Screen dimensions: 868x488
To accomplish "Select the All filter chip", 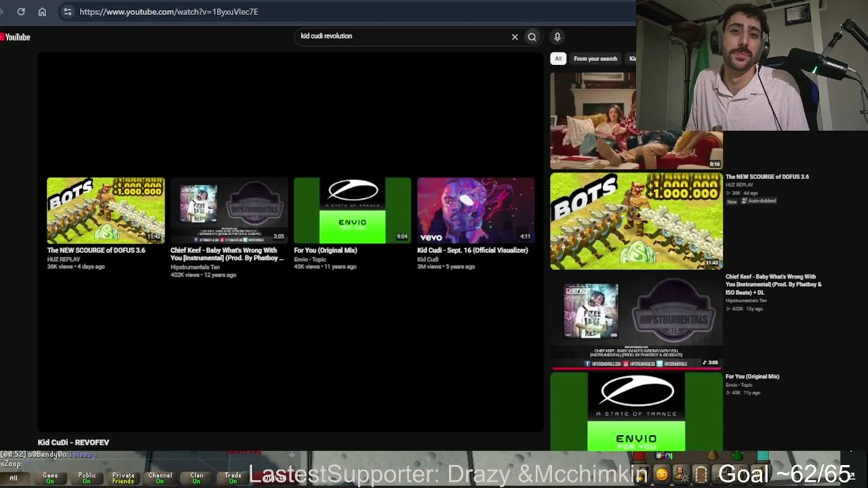I will [x=558, y=59].
